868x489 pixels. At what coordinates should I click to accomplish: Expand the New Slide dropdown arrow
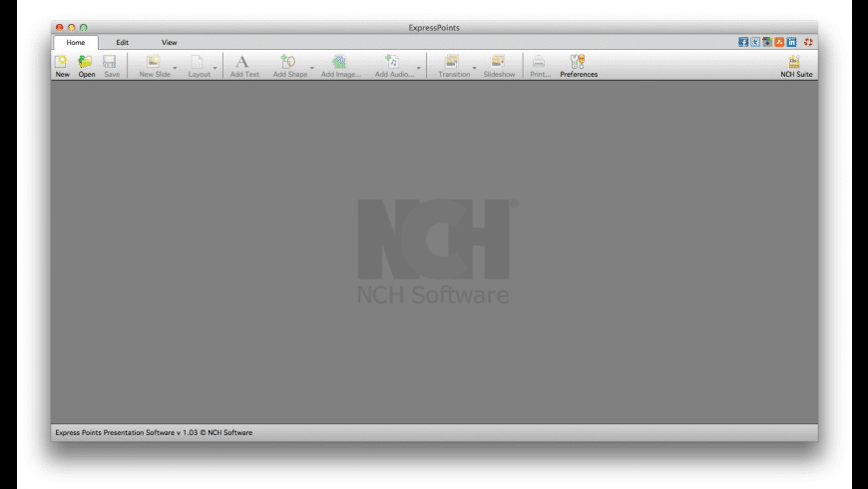tap(175, 68)
